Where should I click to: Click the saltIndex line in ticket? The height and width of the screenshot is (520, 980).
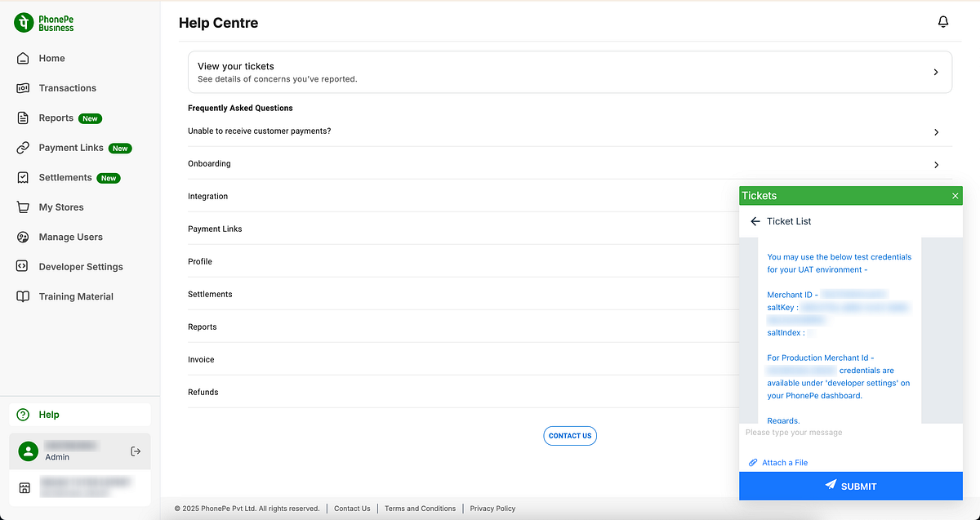click(x=791, y=333)
